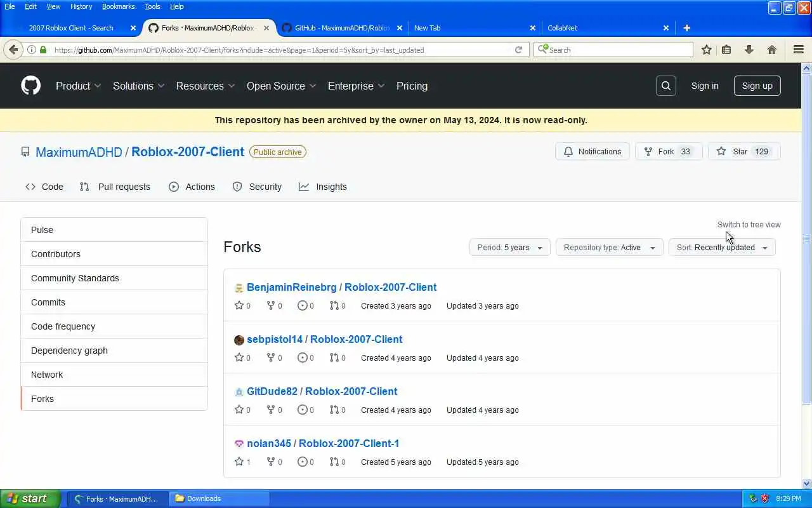812x508 pixels.
Task: Open the Bookmarks menu
Action: pyautogui.click(x=119, y=6)
